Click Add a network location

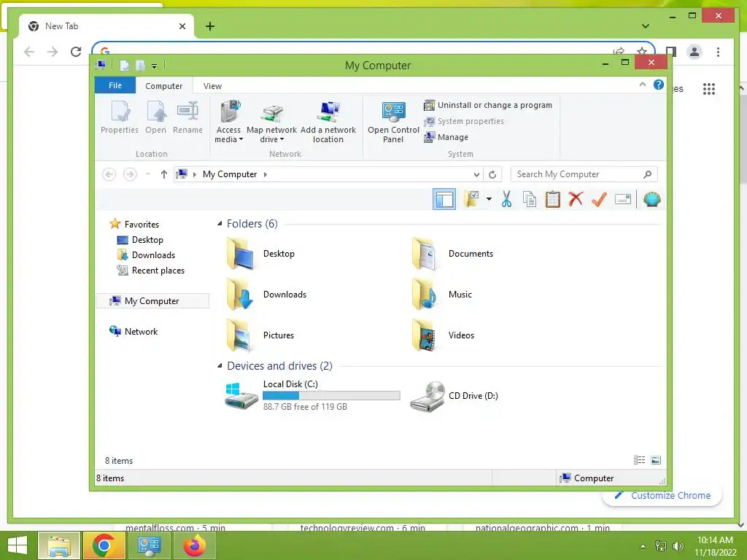328,122
